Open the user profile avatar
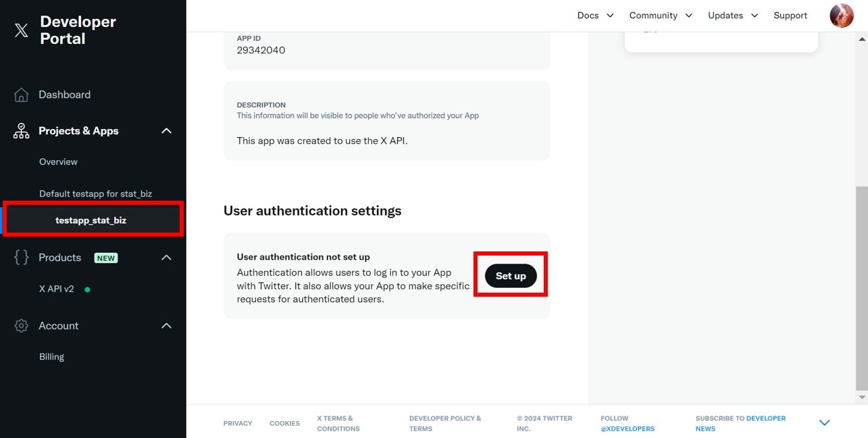The height and width of the screenshot is (438, 868). [x=842, y=16]
